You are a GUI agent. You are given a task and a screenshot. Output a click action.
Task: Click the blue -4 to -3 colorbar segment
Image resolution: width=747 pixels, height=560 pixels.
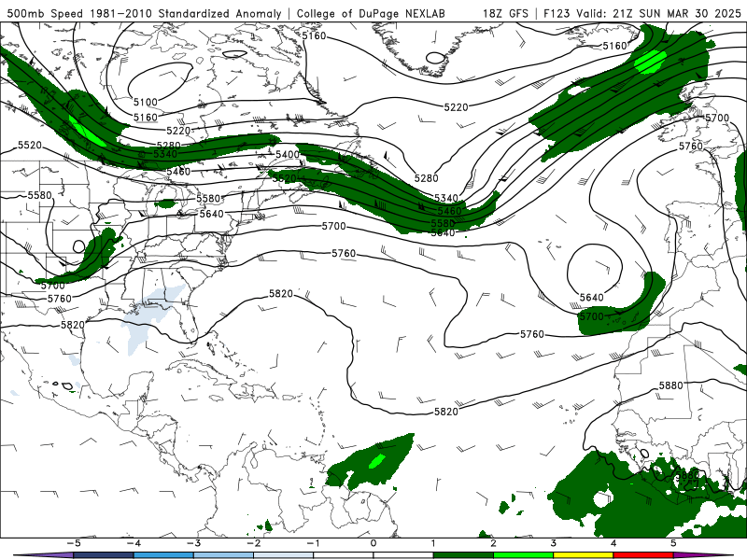tap(163, 555)
